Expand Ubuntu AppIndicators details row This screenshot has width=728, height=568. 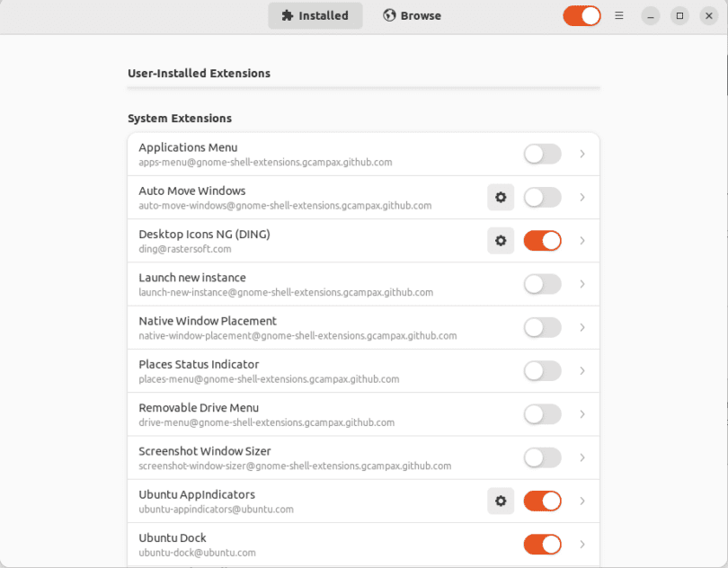[x=582, y=501]
